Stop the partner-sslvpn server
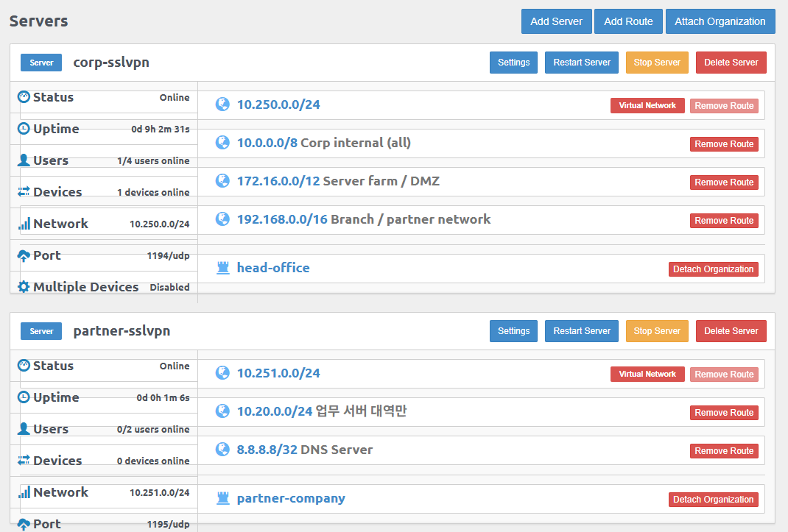Screen dimensions: 788x532 657,331
